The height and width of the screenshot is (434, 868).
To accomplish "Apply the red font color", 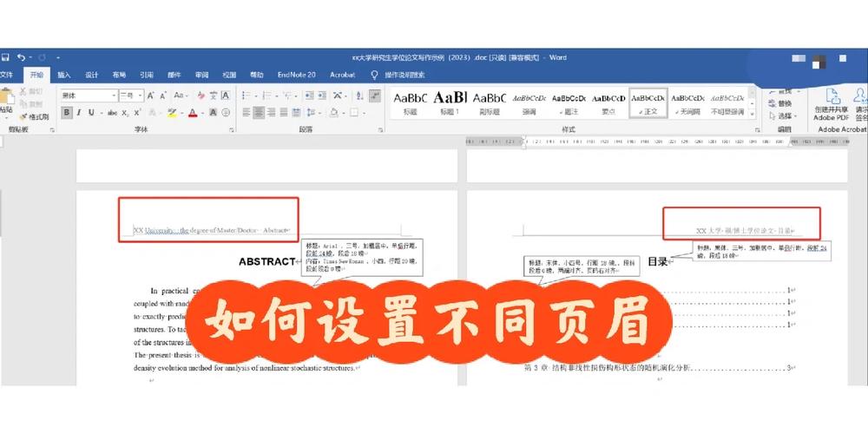I will 192,113.
